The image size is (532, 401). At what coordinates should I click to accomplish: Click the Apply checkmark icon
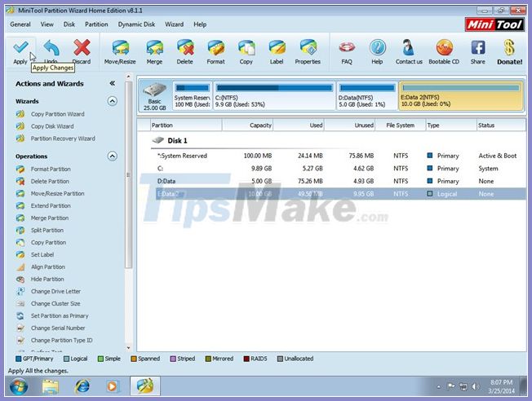pos(20,47)
